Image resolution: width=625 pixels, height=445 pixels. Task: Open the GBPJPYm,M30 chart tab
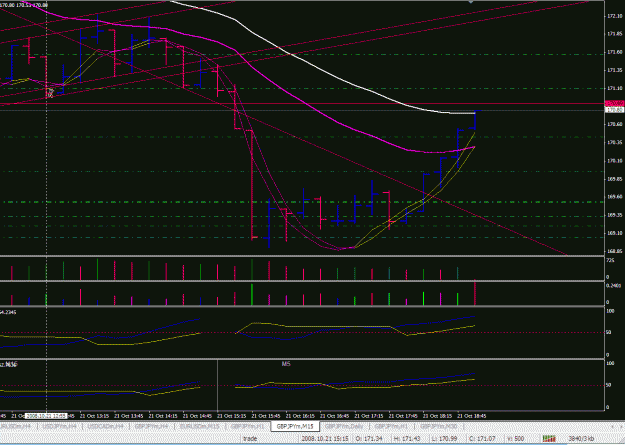coord(439,426)
